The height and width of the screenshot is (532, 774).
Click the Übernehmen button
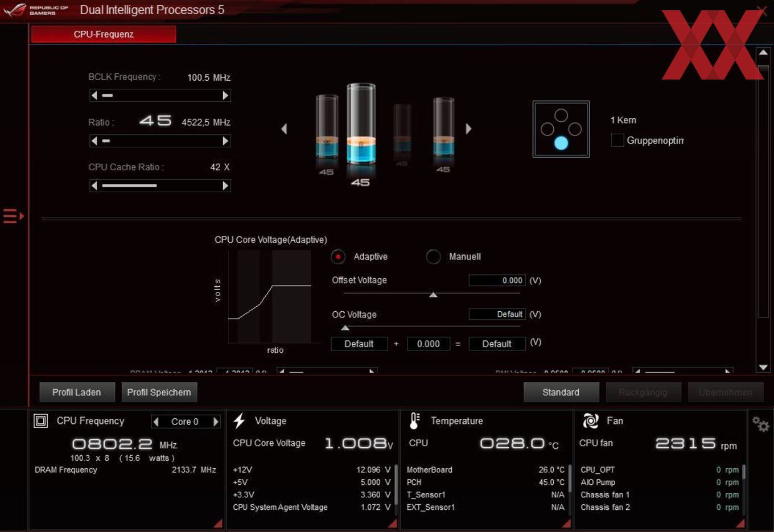point(726,392)
